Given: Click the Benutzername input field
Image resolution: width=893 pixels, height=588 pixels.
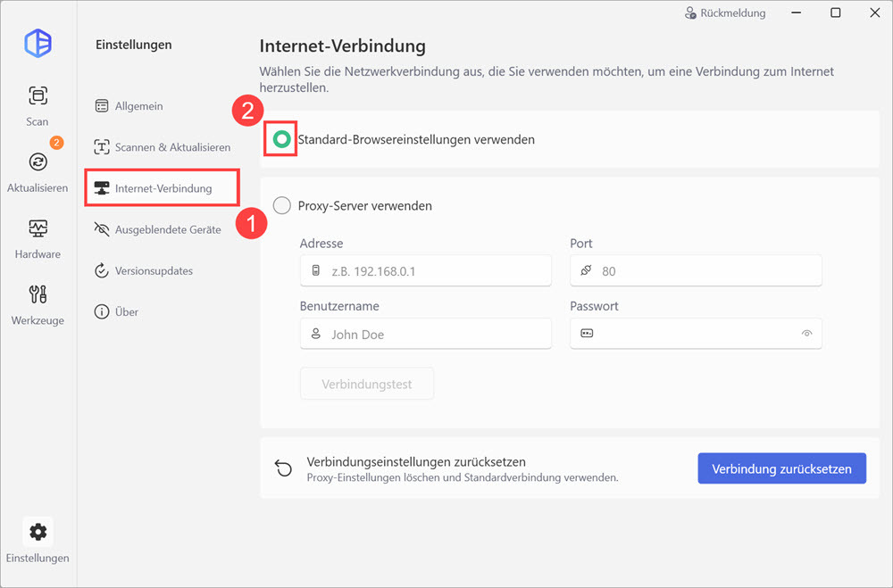Looking at the screenshot, I should tap(425, 334).
